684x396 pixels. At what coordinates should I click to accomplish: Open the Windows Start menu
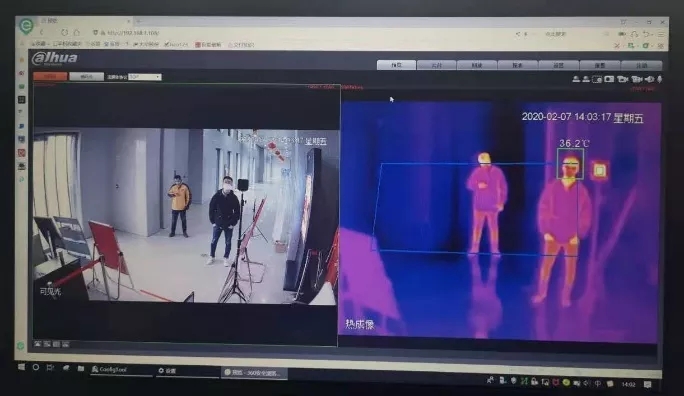pos(21,367)
